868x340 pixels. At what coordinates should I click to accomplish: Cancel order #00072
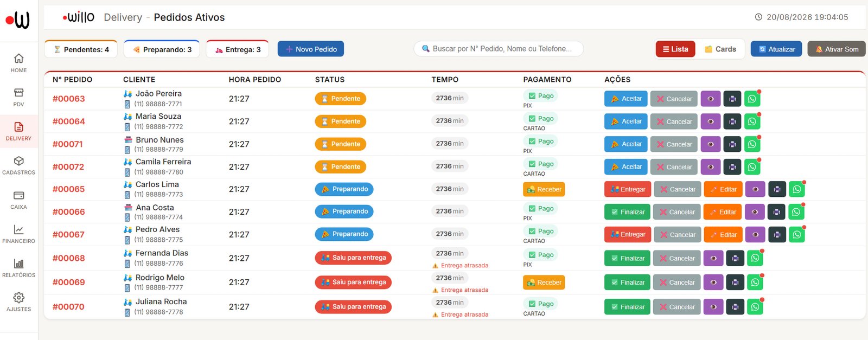pyautogui.click(x=674, y=167)
